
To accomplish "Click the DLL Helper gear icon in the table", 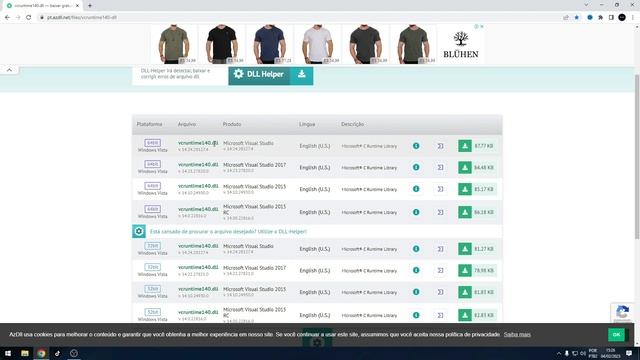I will (139, 231).
